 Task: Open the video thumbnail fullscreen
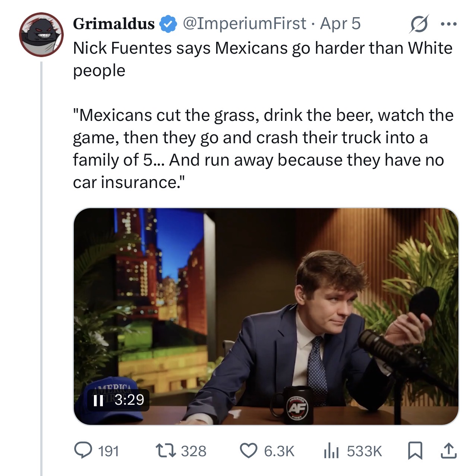click(x=266, y=316)
